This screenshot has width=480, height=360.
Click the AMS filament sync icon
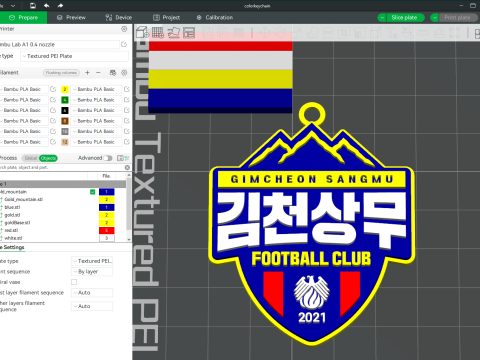[113, 73]
